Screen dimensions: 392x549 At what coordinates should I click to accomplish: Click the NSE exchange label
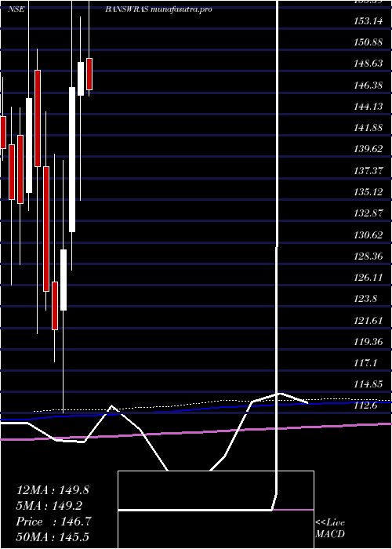[x=16, y=9]
